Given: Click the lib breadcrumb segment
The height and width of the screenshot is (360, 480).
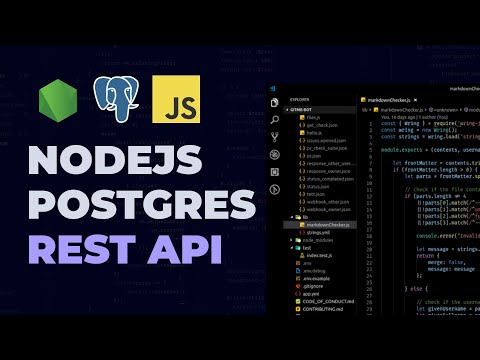Looking at the screenshot, I should click(x=365, y=110).
